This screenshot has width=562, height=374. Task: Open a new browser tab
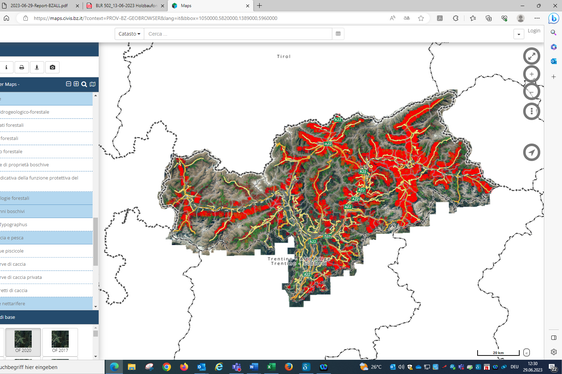pos(259,5)
